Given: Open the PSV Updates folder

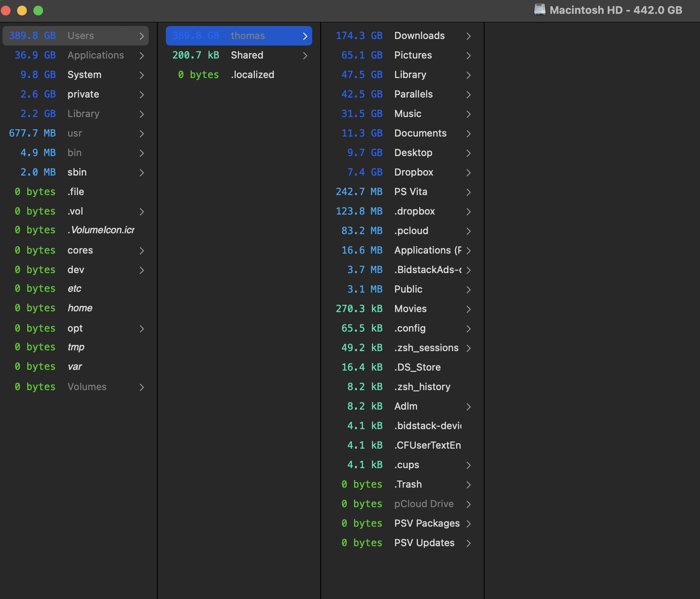Looking at the screenshot, I should [424, 543].
